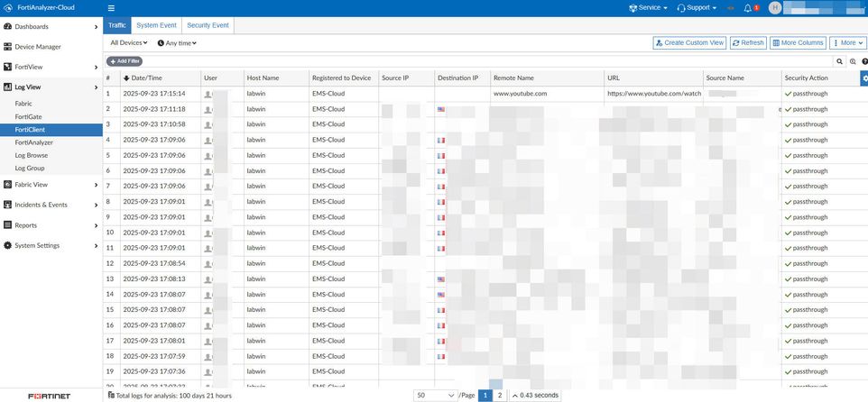Click the search magnifier icon
The image size is (868, 402).
pos(840,62)
